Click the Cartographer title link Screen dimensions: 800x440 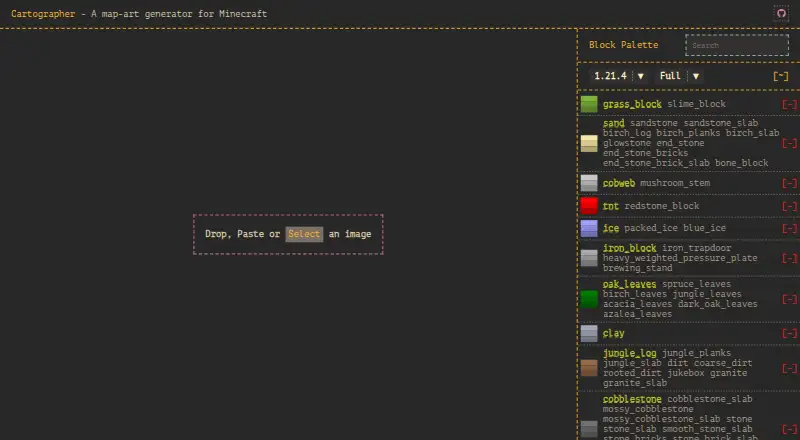pyautogui.click(x=43, y=14)
